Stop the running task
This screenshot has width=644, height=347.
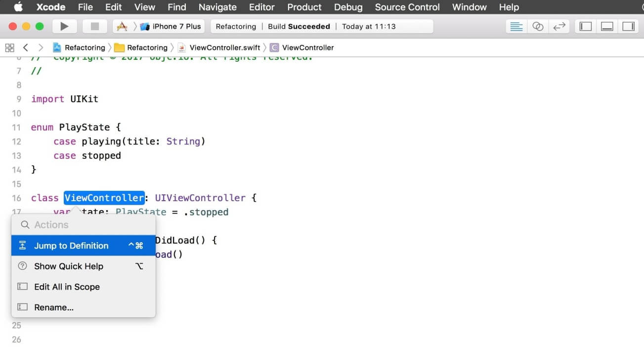tap(95, 27)
